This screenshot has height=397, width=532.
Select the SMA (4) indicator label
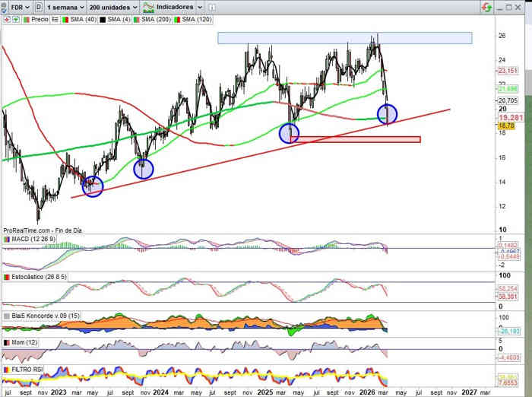117,18
